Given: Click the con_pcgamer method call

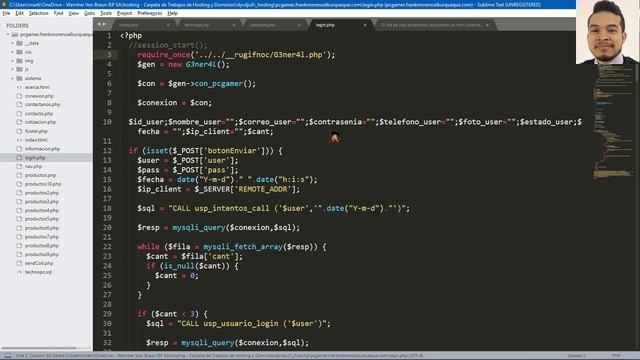Looking at the screenshot, I should (219, 84).
